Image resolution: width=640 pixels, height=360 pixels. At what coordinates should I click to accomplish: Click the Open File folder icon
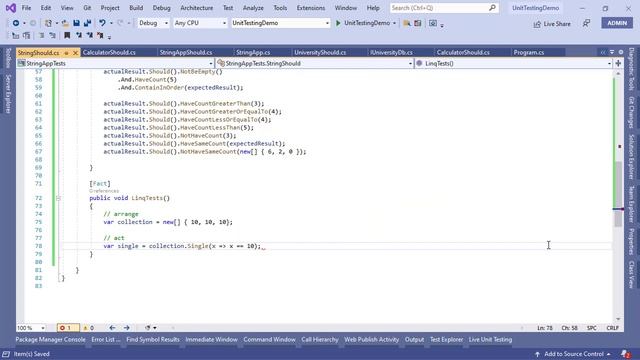pos(65,23)
